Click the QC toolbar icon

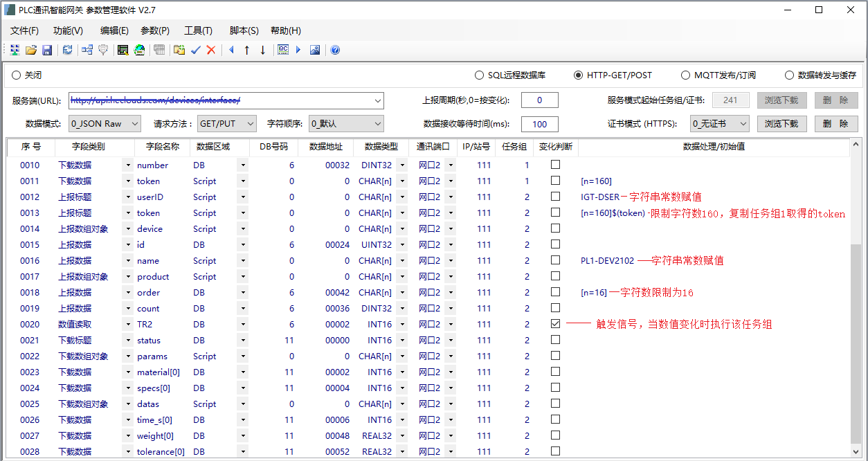(x=283, y=49)
